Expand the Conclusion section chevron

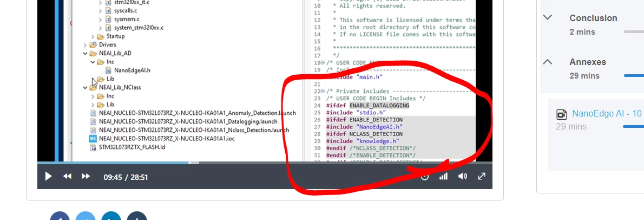pos(548,18)
